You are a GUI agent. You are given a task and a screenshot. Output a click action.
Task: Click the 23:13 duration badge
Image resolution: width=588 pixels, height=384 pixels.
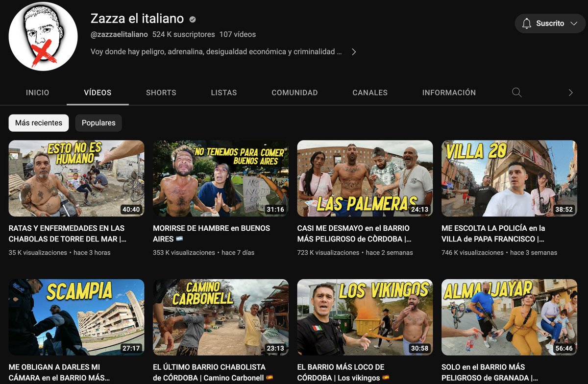point(275,348)
